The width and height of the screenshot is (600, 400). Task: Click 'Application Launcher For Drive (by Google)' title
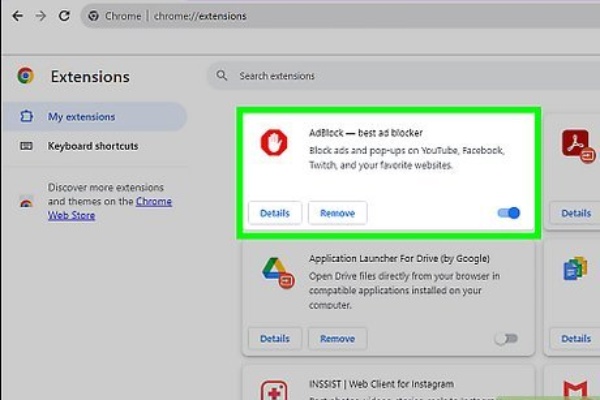coord(399,258)
